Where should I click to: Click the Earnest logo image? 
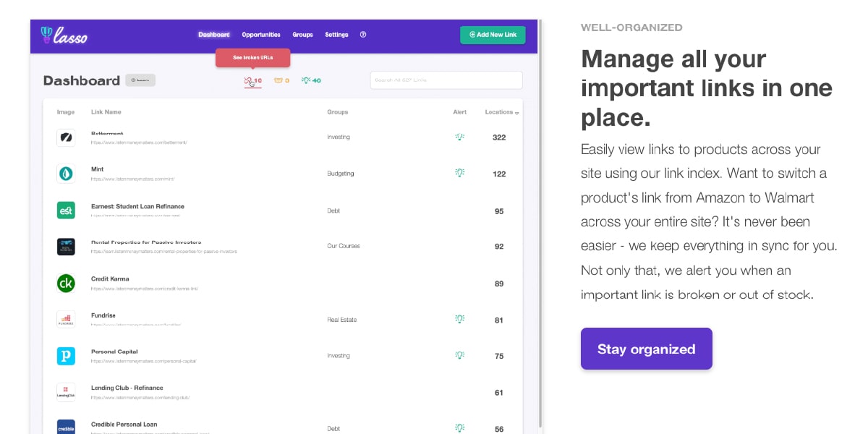point(66,210)
